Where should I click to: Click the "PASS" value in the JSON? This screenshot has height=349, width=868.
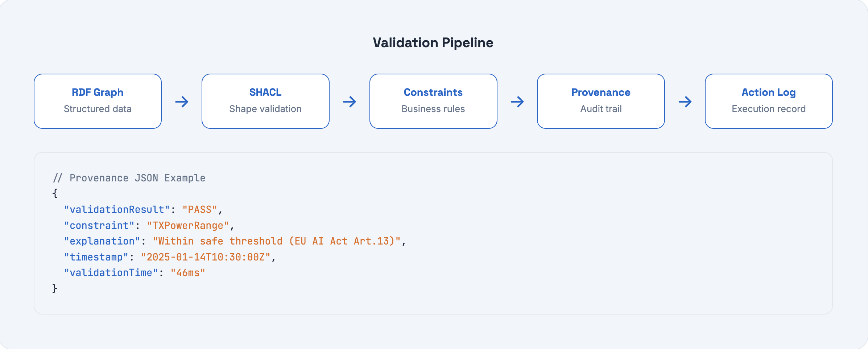coord(200,210)
